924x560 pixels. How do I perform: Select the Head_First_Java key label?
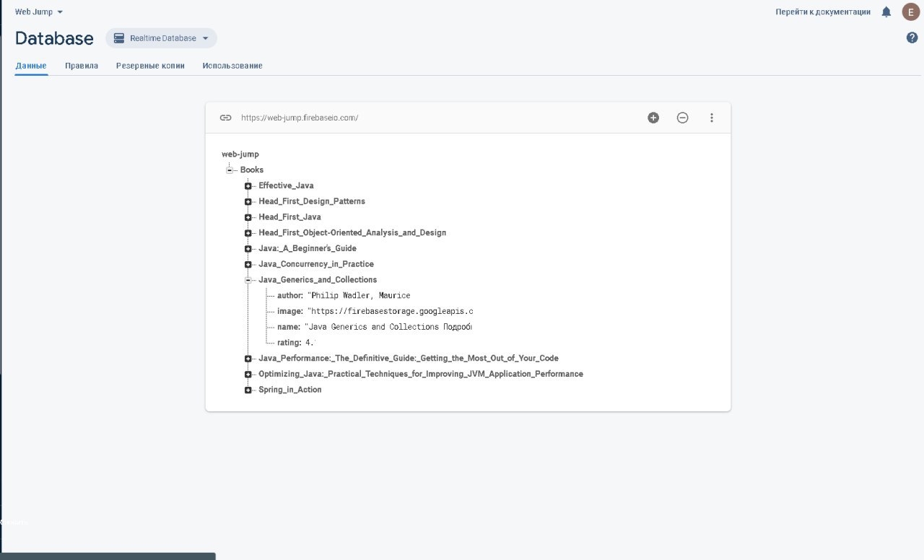click(290, 217)
